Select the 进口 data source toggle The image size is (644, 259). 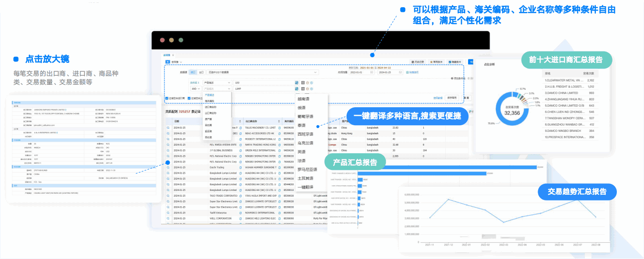pos(193,72)
